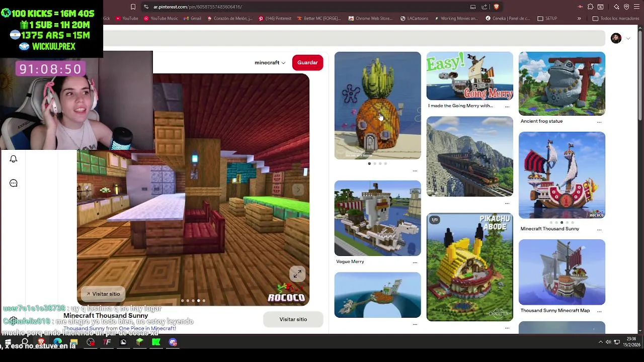Open the pineapple house pin thumbnail

(378, 106)
